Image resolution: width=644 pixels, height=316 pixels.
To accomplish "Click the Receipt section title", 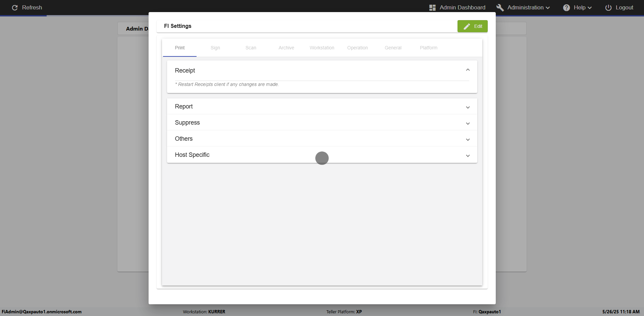I will (185, 71).
